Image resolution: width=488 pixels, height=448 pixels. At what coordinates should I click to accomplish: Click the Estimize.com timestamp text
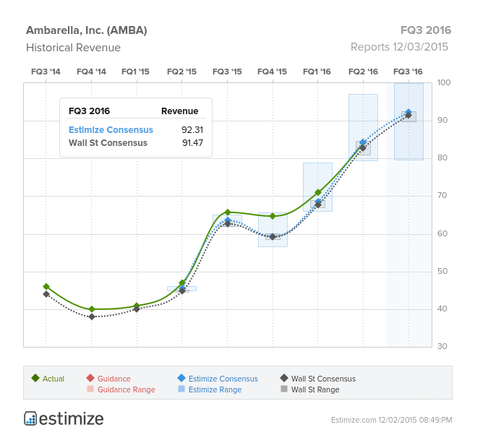click(x=392, y=420)
